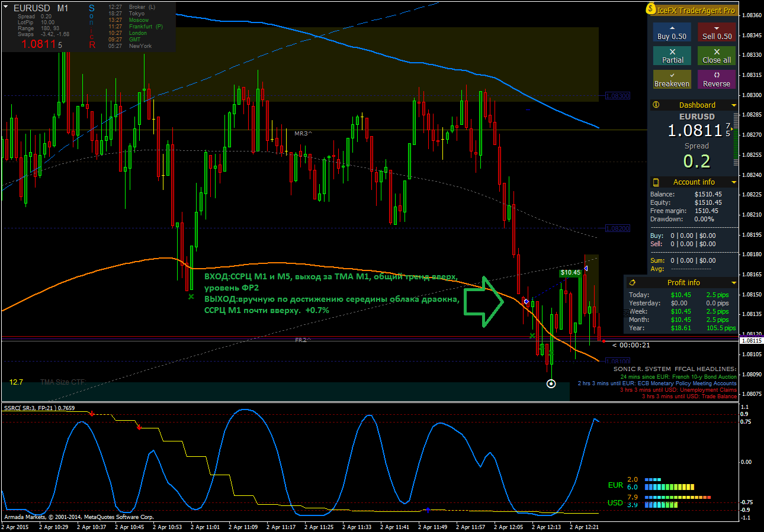764x532 pixels.
Task: Collapse the Dashboard section arrow
Action: pyautogui.click(x=734, y=105)
